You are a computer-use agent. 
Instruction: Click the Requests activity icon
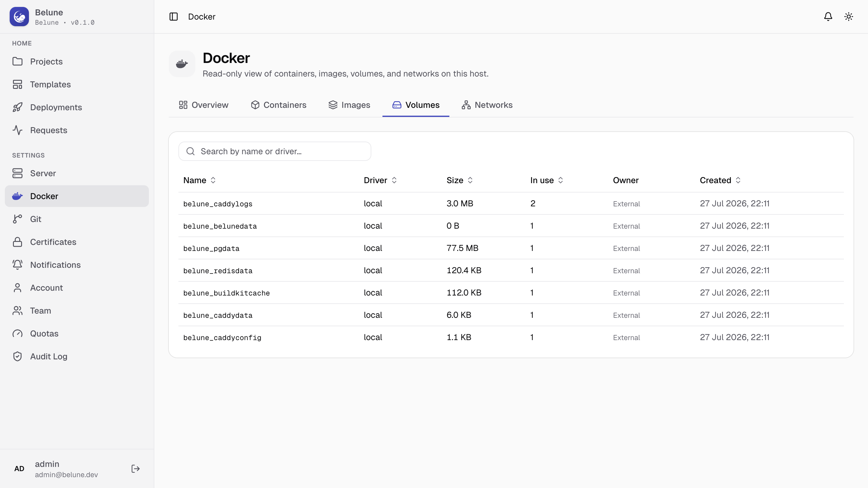(x=17, y=130)
